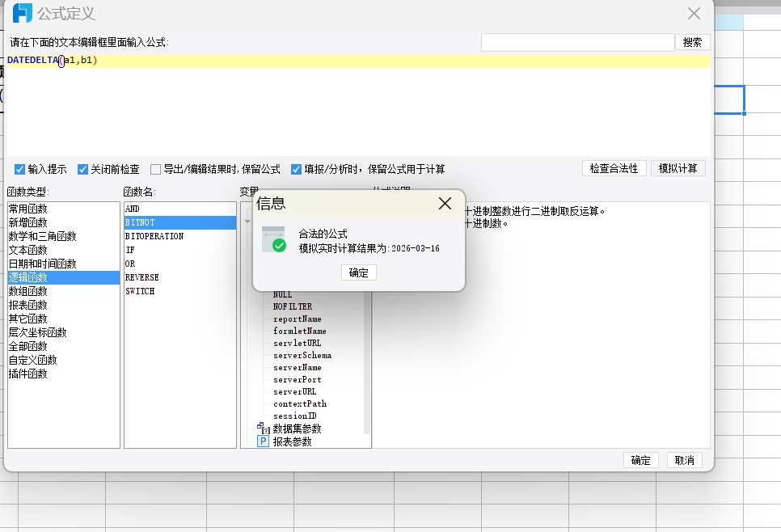Collapse the variable tree expander arrow
Image resolution: width=781 pixels, height=532 pixels.
pos(247,221)
